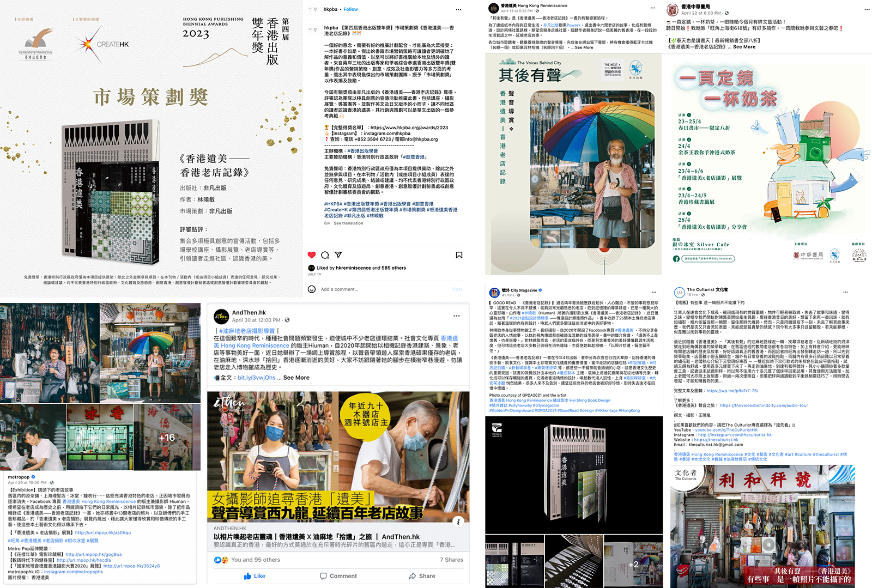The width and height of the screenshot is (872, 588).
Task: Open the 香港中華書局 page avatar
Action: (673, 10)
